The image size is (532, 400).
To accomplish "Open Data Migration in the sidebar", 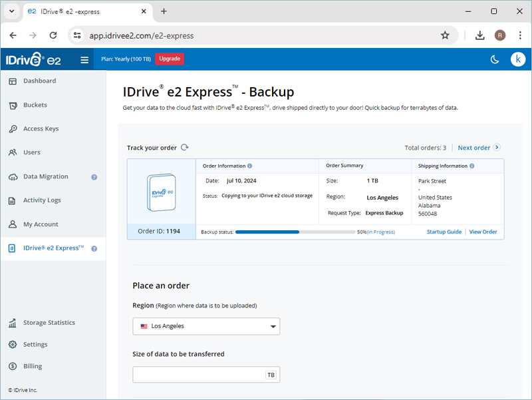I will point(46,176).
